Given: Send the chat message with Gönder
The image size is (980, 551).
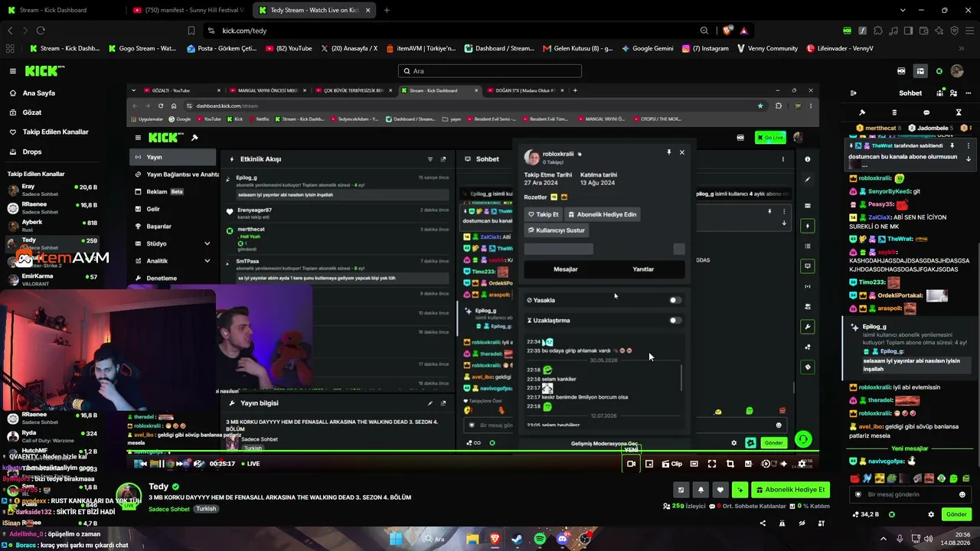Looking at the screenshot, I should click(956, 514).
